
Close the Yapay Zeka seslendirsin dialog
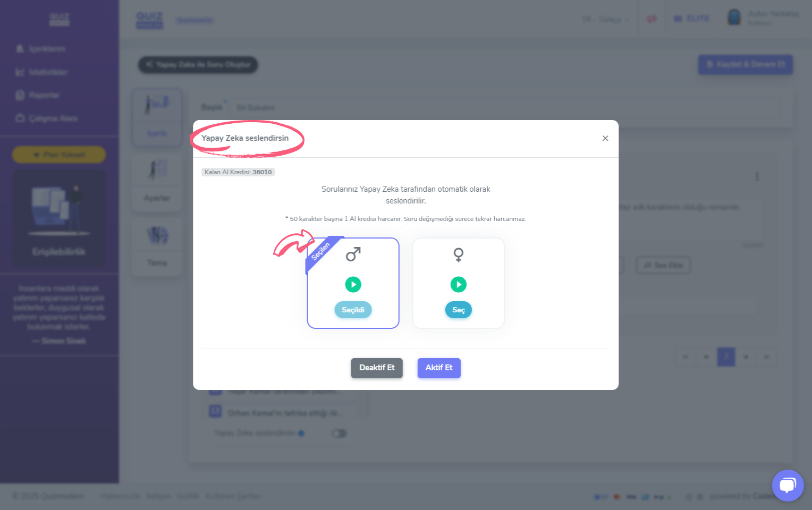tap(605, 138)
